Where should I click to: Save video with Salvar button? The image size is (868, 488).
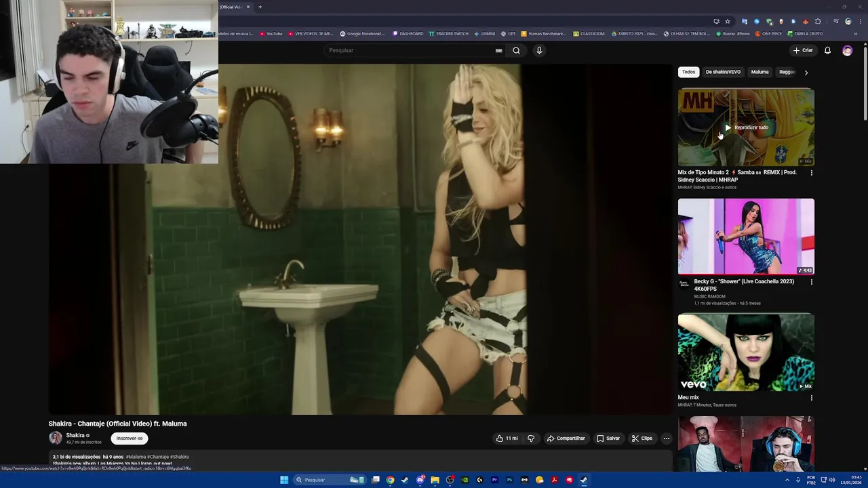coord(608,439)
